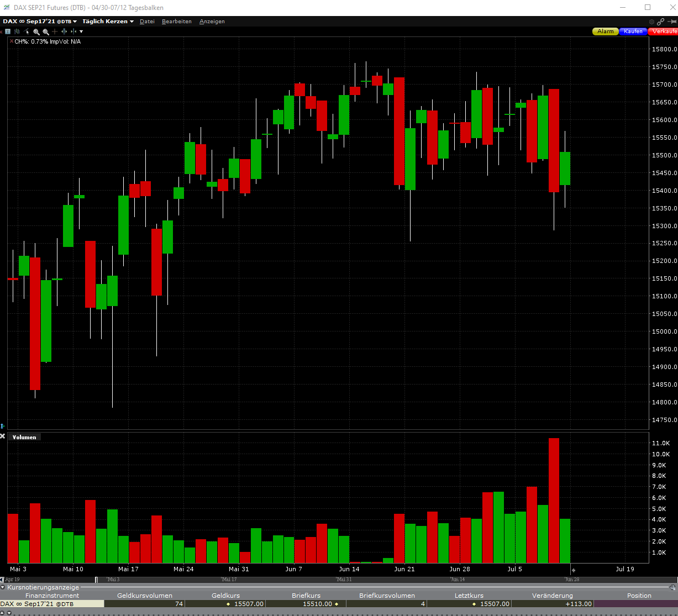Close the Volumen sub-panel
This screenshot has width=678, height=616.
point(3,437)
